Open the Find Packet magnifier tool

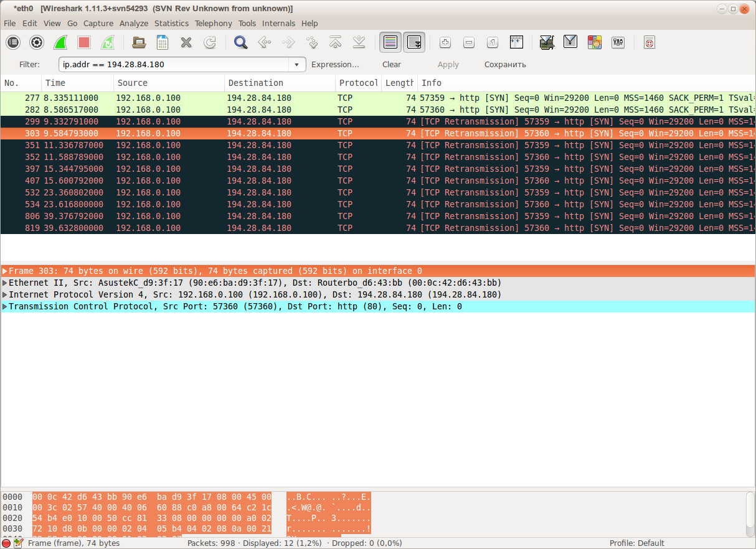point(240,42)
